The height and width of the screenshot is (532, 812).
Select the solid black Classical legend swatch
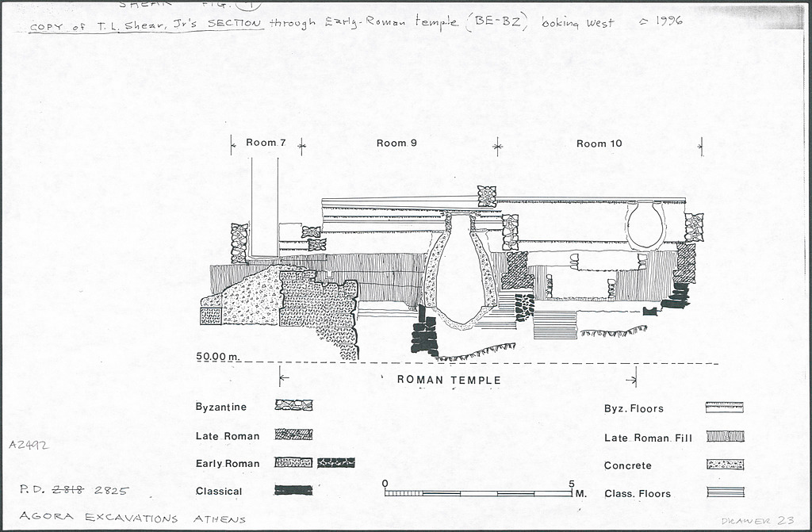point(293,490)
